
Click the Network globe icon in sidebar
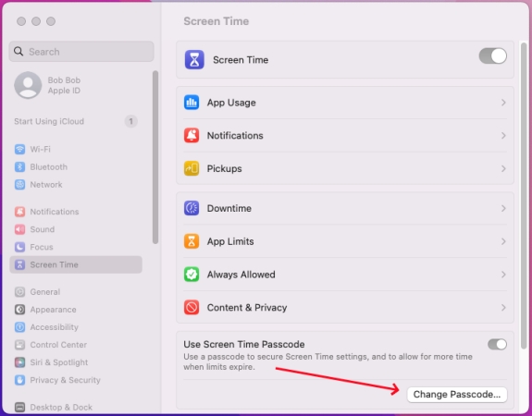coord(19,185)
